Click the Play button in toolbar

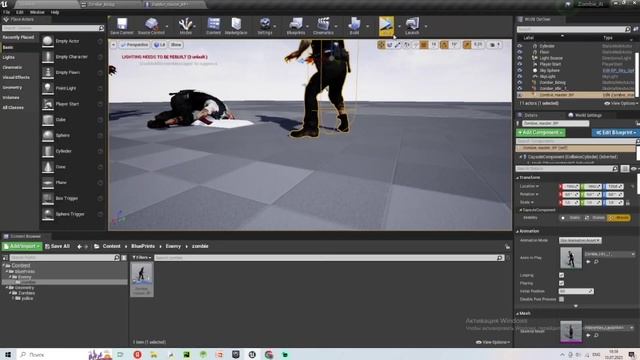[386, 26]
